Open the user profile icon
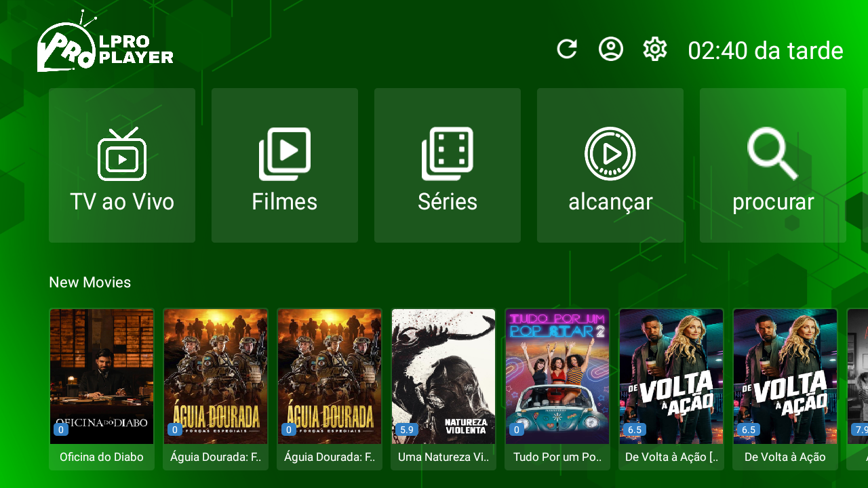The image size is (868, 488). (x=611, y=49)
